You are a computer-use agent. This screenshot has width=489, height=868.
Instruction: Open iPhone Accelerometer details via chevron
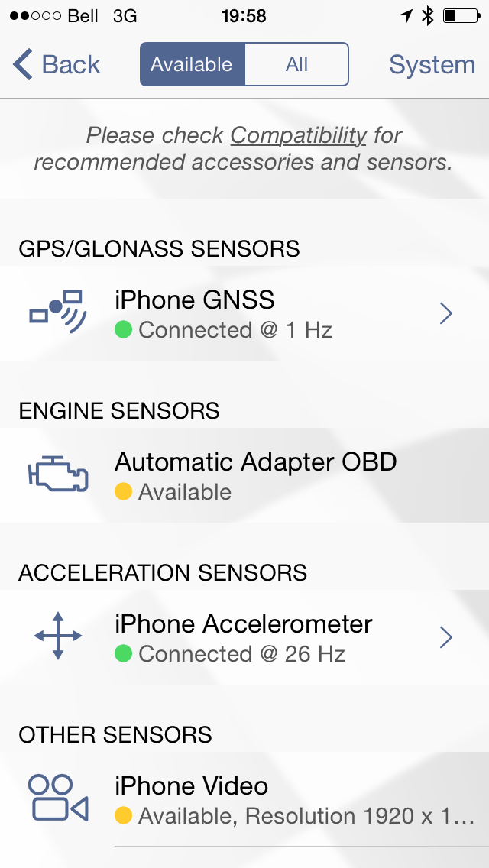445,637
